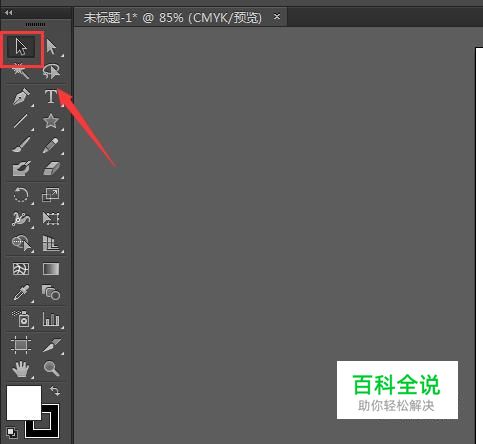483x444 pixels.
Task: Pick the Pencil tool
Action: click(51, 145)
